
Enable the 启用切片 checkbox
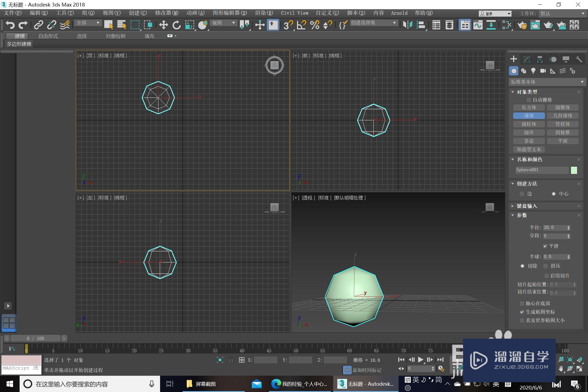(546, 276)
